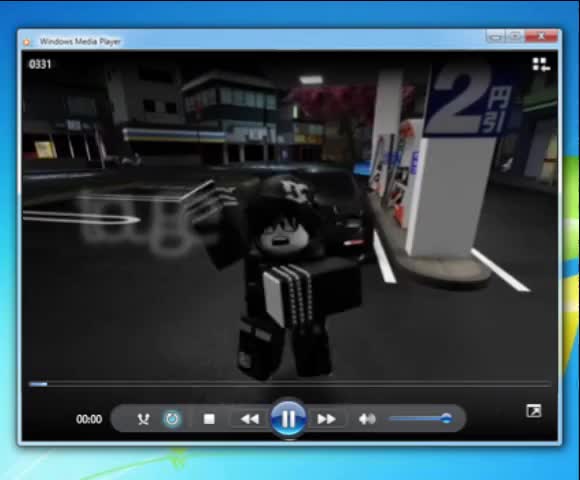
Task: Mute the sound via speaker icon
Action: pos(367,419)
